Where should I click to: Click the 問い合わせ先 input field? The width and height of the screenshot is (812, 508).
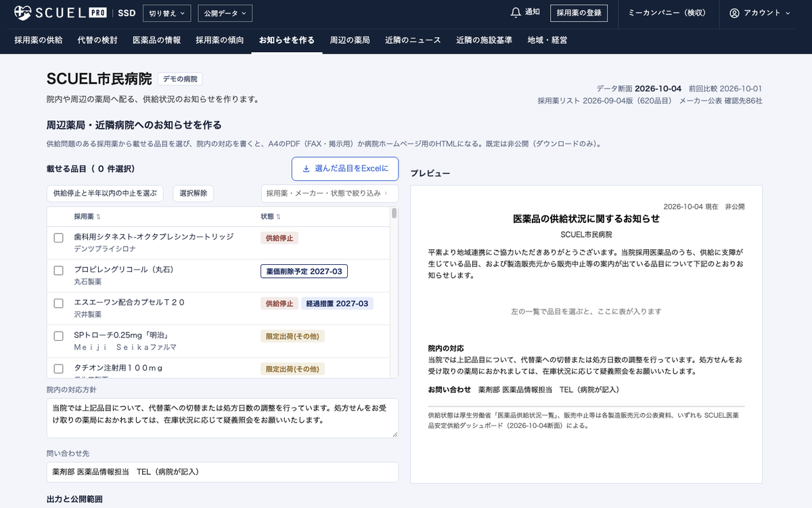tap(223, 472)
